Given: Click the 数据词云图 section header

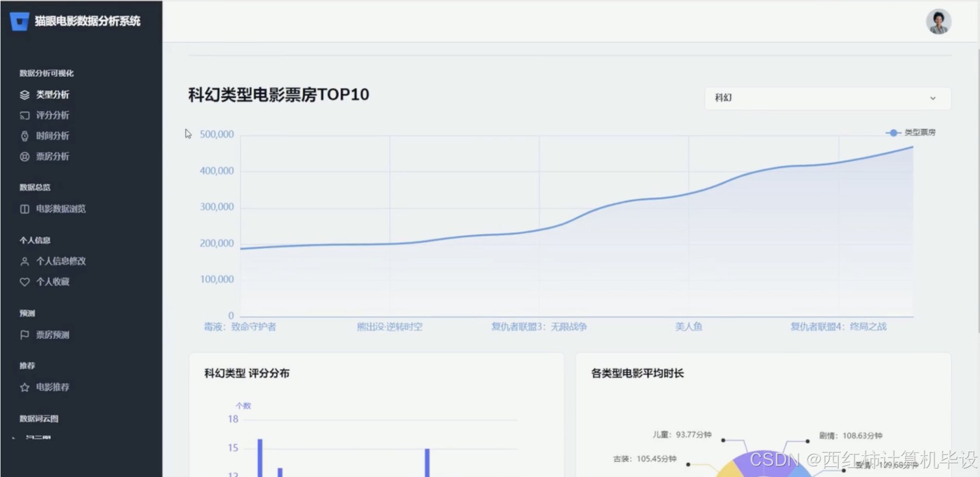Looking at the screenshot, I should (x=39, y=419).
